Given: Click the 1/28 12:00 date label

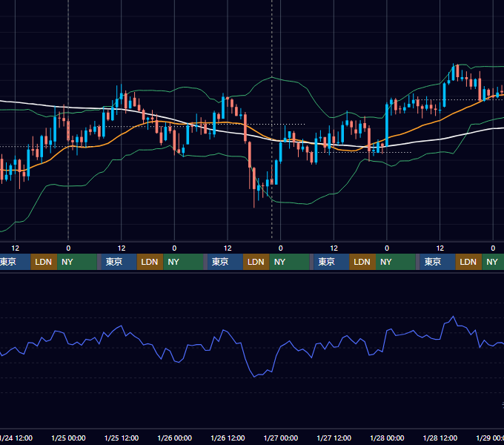Looking at the screenshot, I should click(440, 438).
